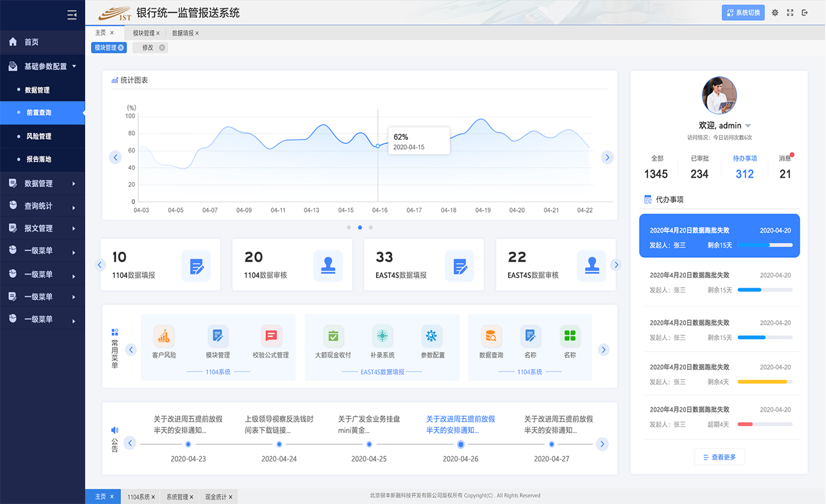
Task: Click the 公告 speaker icon
Action: click(114, 429)
